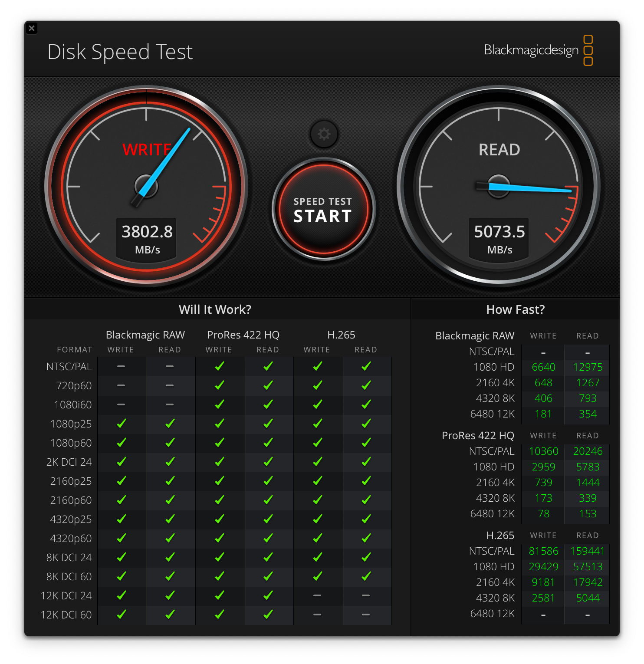The image size is (644, 664).
Task: Select the 12K DCI 60 format label
Action: (66, 615)
